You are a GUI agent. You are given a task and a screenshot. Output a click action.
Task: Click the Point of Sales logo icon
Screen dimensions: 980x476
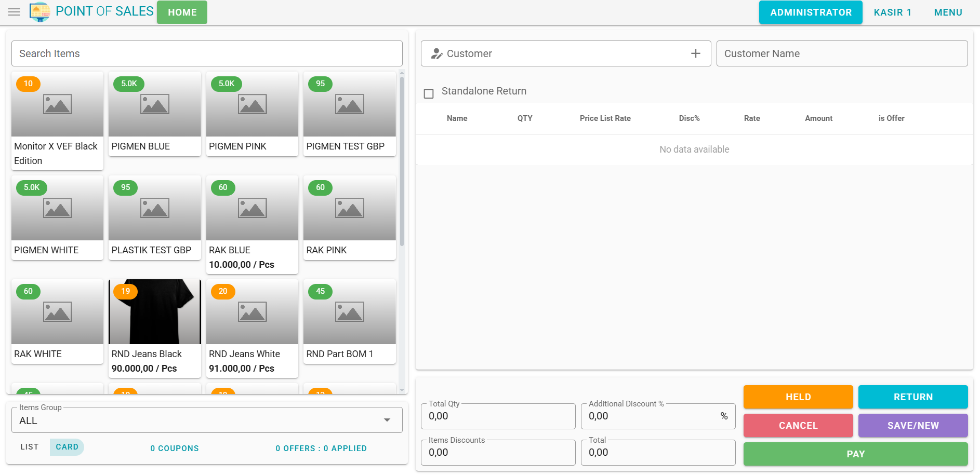click(39, 12)
